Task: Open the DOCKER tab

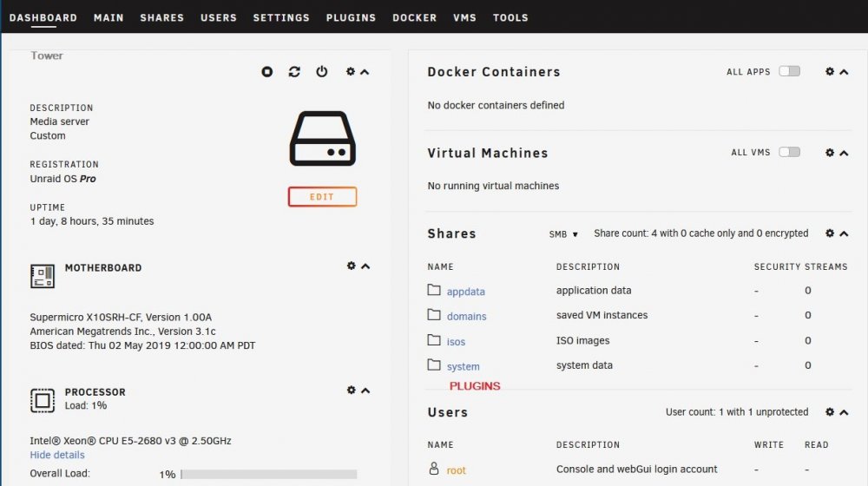Action: pyautogui.click(x=415, y=17)
